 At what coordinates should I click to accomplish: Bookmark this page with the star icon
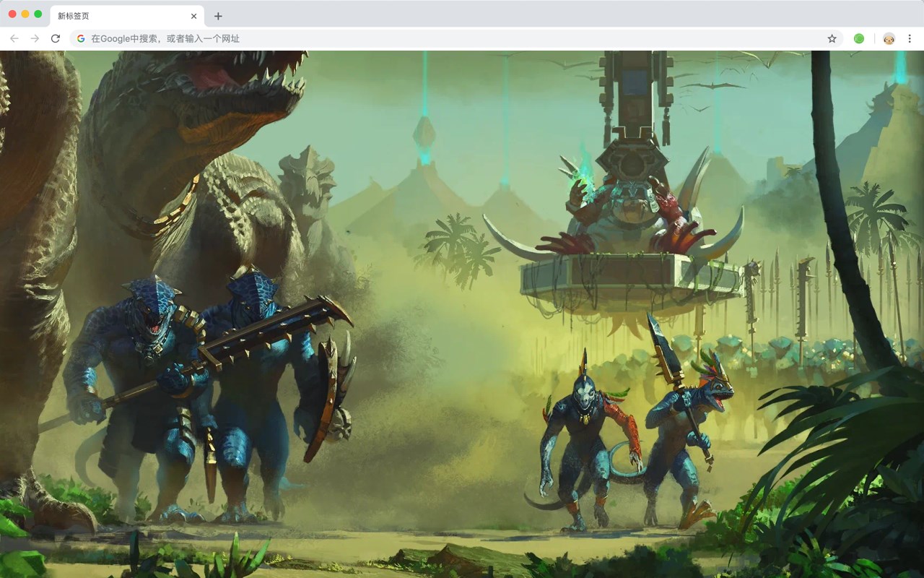(832, 38)
